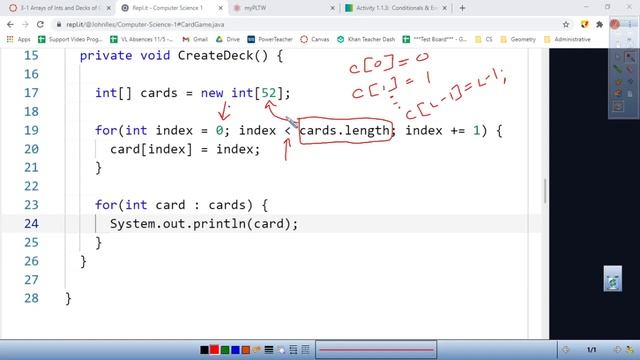Screen dimensions: 640x360
Task: Click on 'card[index] = index;' code line
Action: (185, 149)
